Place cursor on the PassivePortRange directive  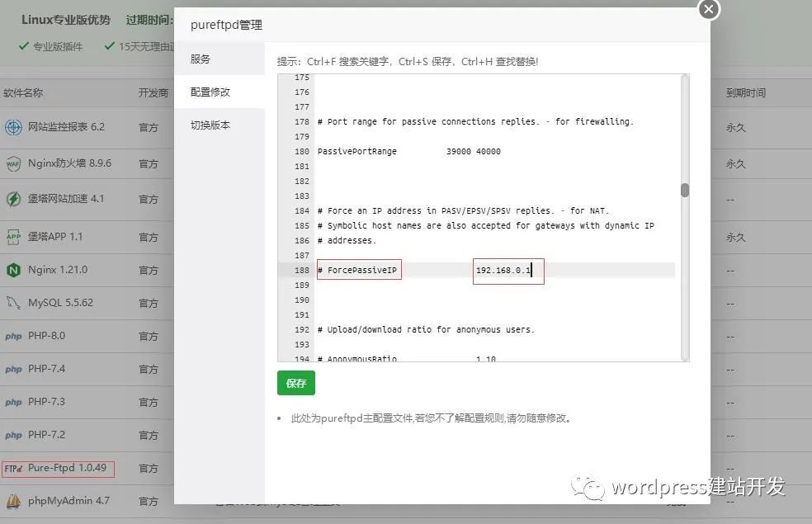coord(357,152)
